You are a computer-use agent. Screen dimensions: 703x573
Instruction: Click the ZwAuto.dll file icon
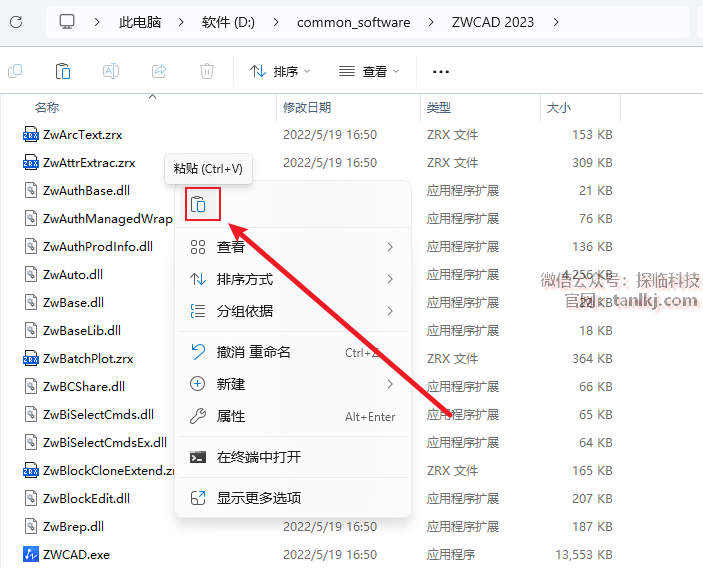coord(30,274)
